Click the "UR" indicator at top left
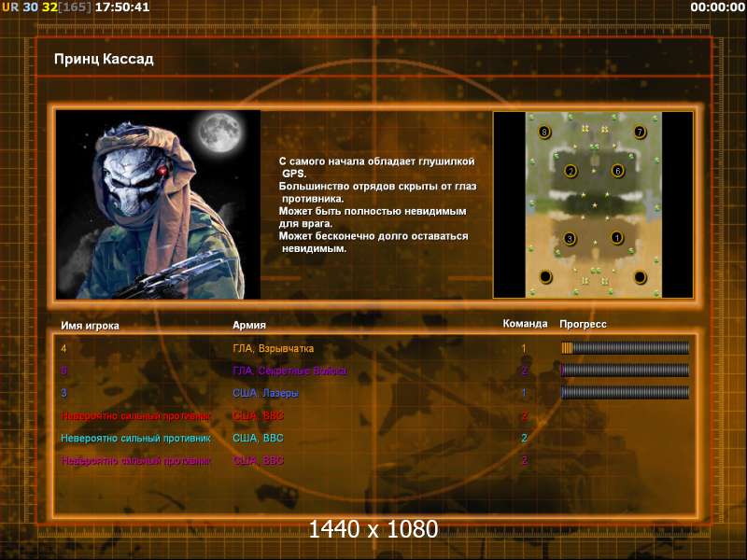 10,7
